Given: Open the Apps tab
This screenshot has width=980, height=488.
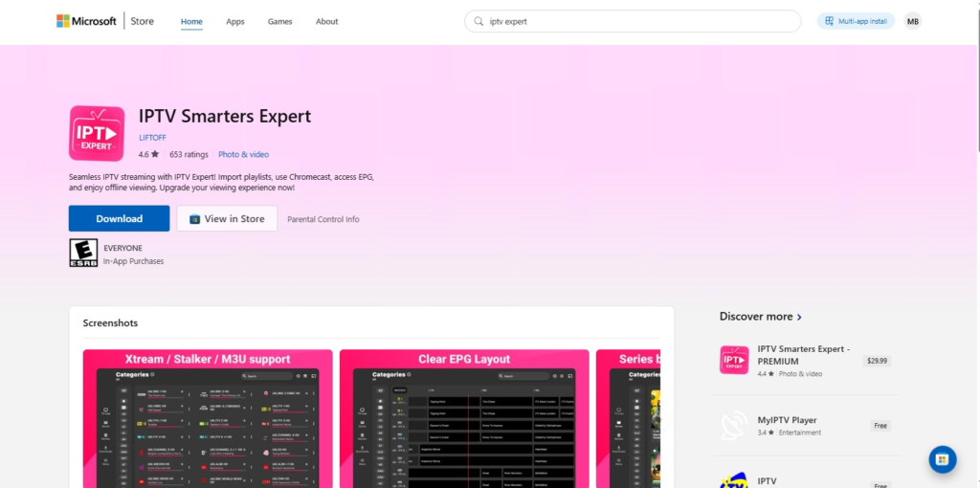Looking at the screenshot, I should tap(235, 21).
